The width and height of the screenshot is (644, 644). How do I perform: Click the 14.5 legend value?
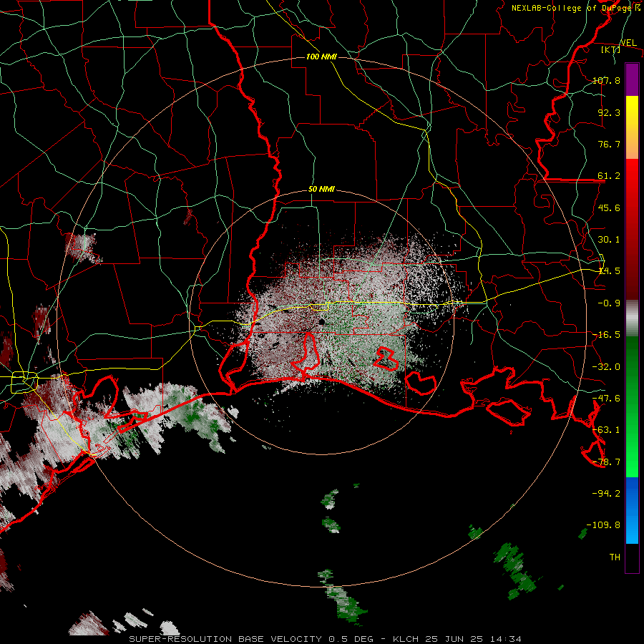click(x=609, y=271)
